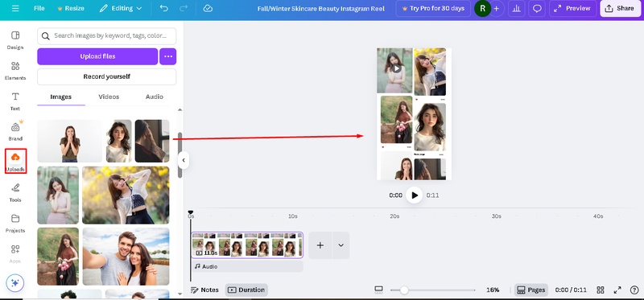
Task: Click the Audio track row
Action: point(247,266)
